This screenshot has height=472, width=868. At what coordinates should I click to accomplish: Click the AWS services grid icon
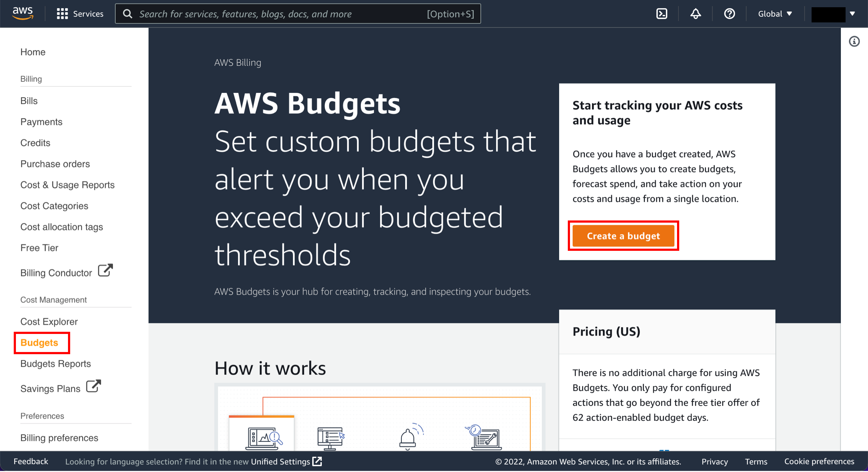(x=61, y=13)
